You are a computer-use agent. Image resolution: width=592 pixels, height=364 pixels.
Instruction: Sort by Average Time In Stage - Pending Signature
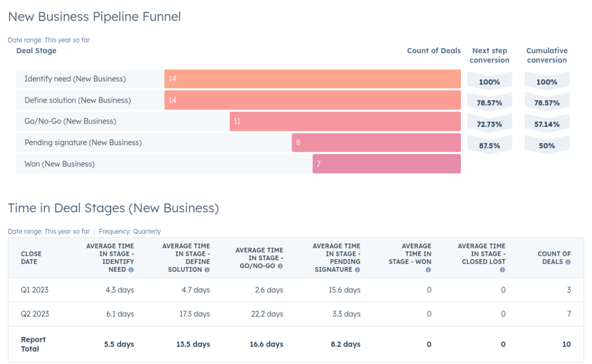point(337,258)
